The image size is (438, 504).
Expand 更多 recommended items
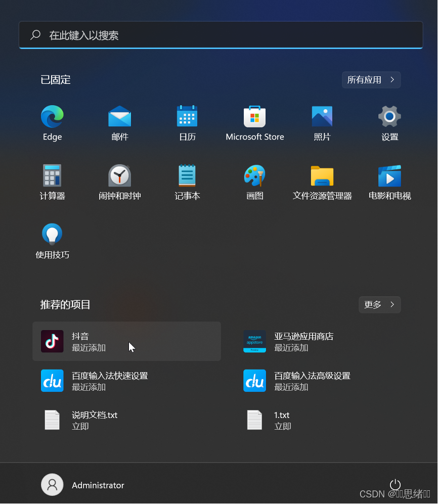[379, 305]
